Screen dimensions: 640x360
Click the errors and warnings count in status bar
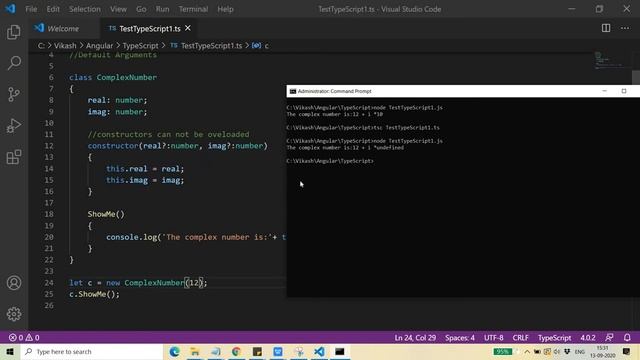[24, 338]
